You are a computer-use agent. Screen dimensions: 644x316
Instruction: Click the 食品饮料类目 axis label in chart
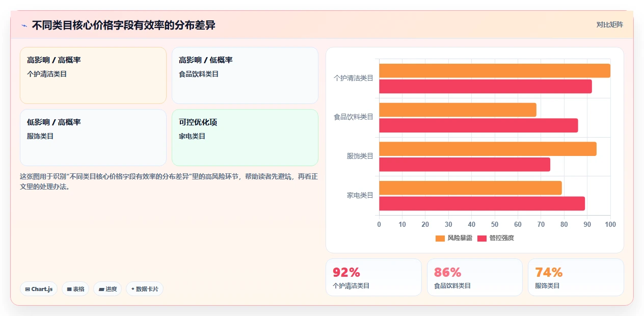(x=354, y=117)
